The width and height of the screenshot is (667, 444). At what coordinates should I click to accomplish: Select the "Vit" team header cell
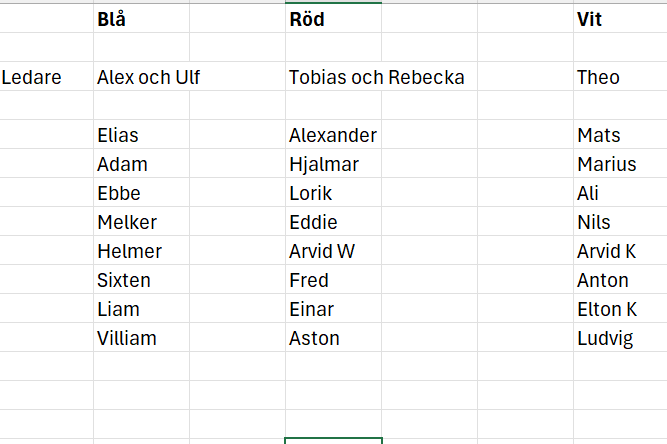590,19
